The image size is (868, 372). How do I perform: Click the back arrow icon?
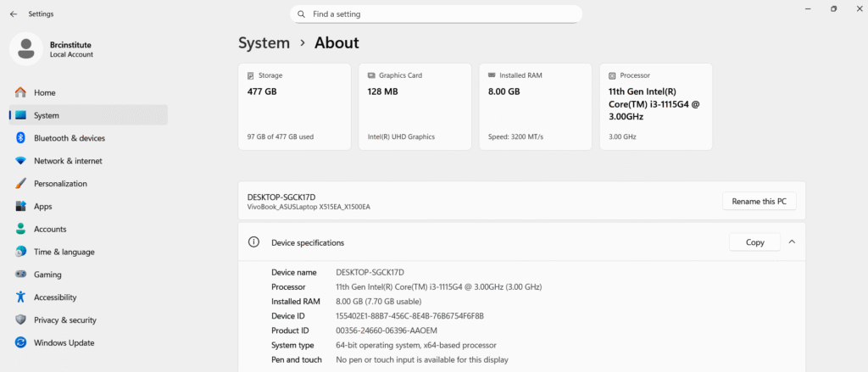click(14, 14)
